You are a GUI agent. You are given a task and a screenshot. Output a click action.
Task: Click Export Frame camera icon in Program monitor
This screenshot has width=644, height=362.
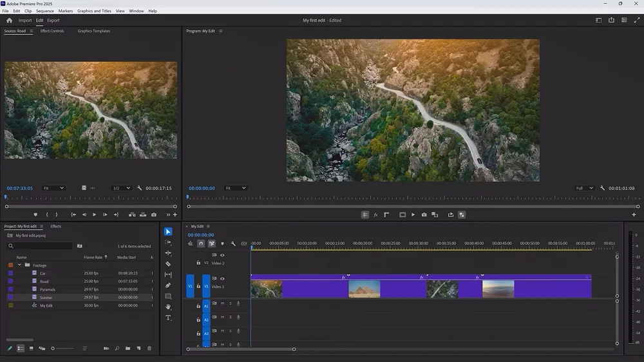(x=424, y=214)
